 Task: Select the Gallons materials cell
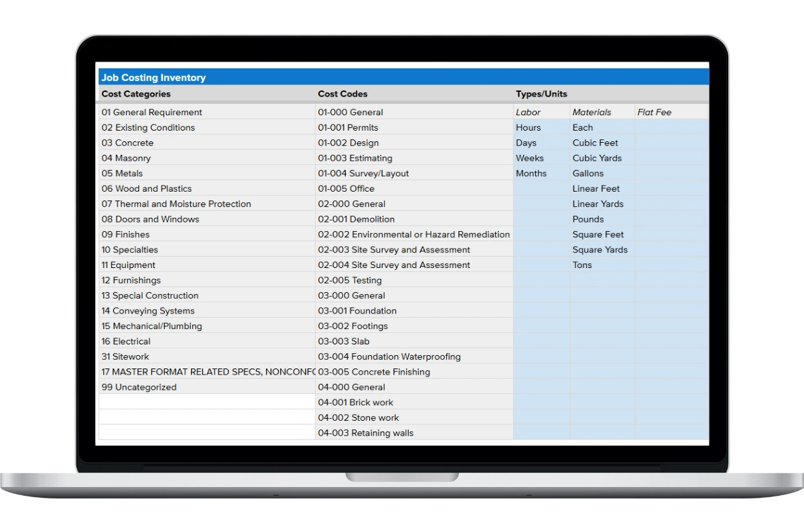point(602,173)
